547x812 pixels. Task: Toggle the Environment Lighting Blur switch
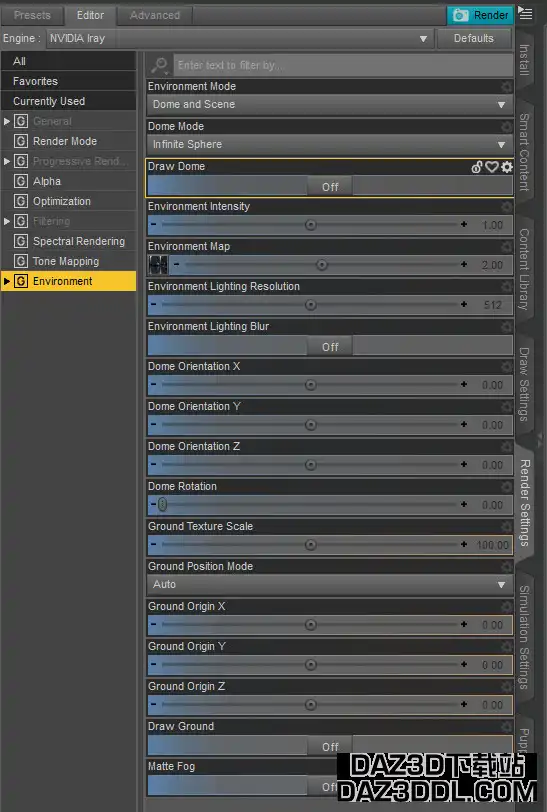pyautogui.click(x=330, y=346)
